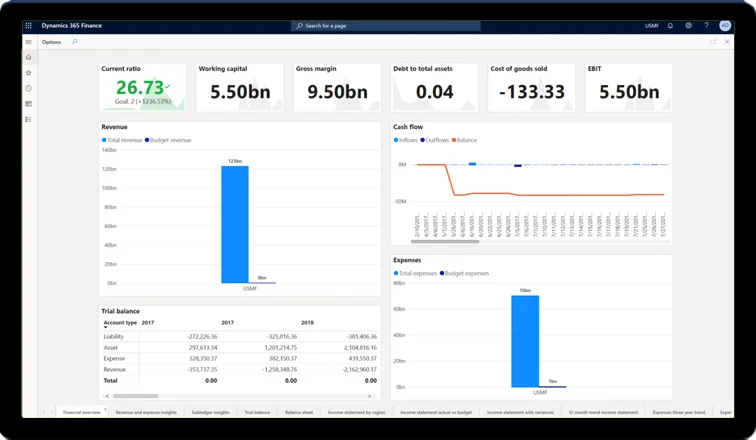Open Modules list icon in the sidebar

pos(29,119)
